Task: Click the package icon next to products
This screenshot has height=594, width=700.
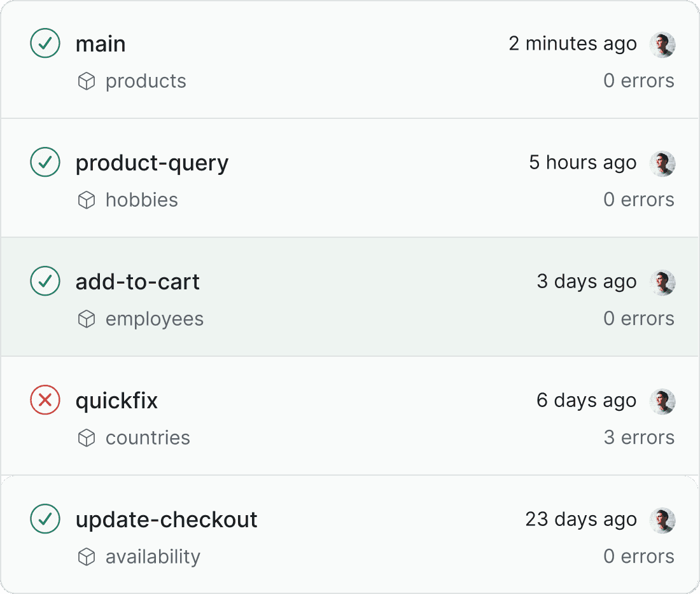Action: pyautogui.click(x=86, y=81)
